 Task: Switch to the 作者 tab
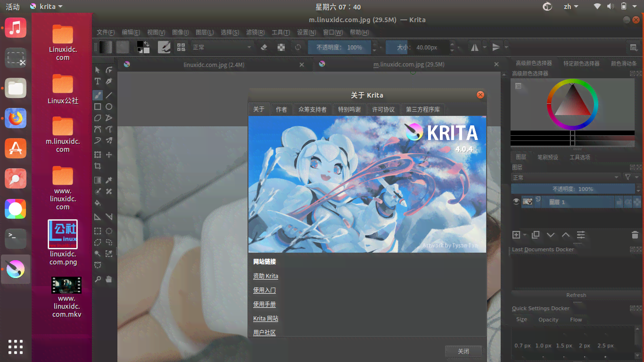[x=281, y=109]
